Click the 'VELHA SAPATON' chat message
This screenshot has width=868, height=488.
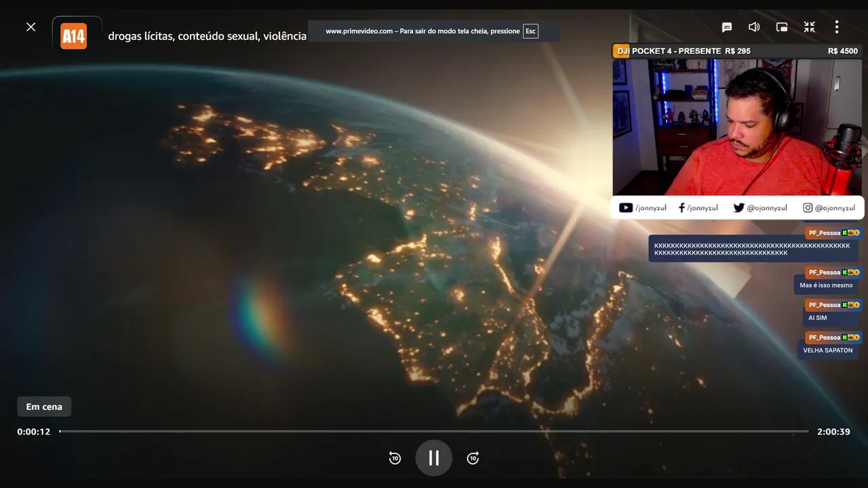[x=828, y=350]
